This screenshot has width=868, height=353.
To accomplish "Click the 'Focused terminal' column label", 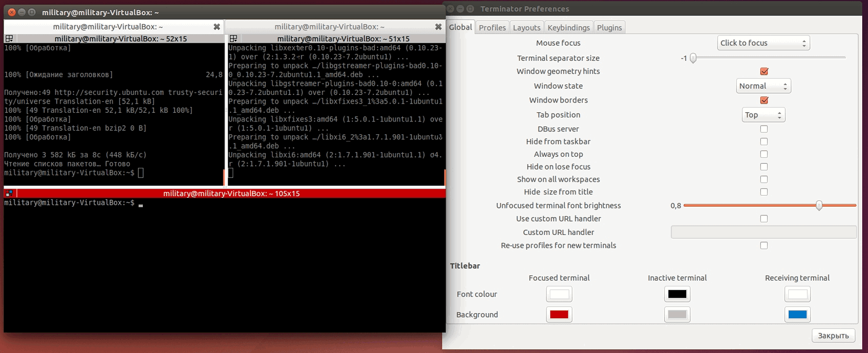I will pyautogui.click(x=559, y=278).
